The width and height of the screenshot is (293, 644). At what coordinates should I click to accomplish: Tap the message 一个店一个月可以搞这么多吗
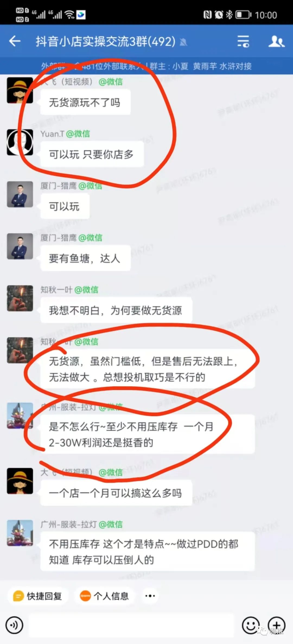[x=116, y=493]
